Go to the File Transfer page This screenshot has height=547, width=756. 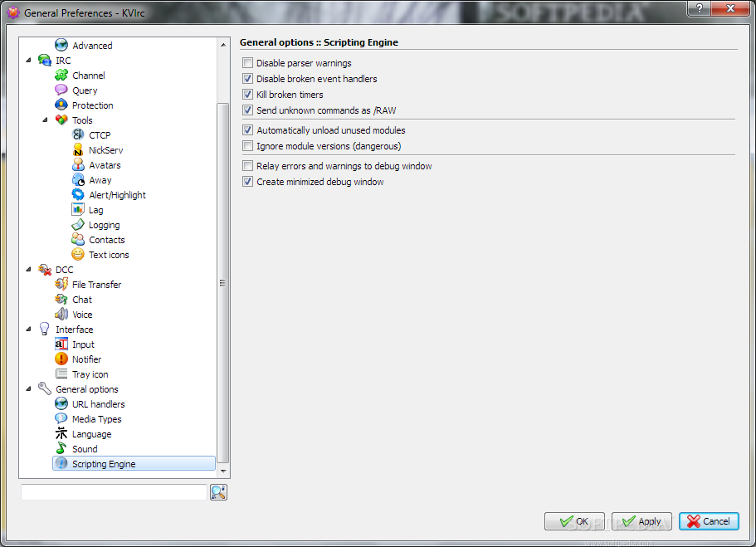click(96, 285)
